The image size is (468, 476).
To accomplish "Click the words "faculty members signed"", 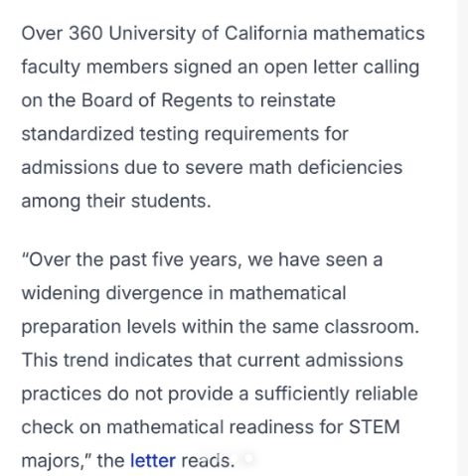I will [x=126, y=68].
